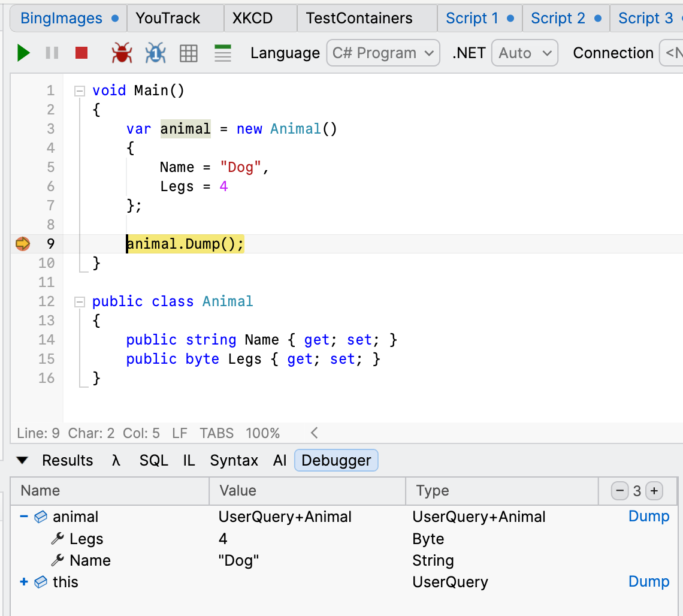Image resolution: width=683 pixels, height=616 pixels.
Task: Select the Debugger tab
Action: tap(336, 460)
